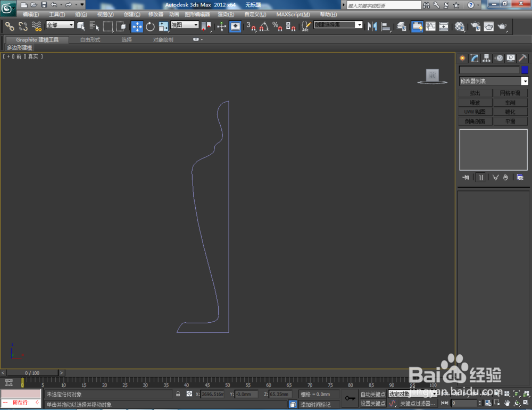The image size is (532, 410).
Task: Open the Schematic View icon
Action: click(444, 26)
